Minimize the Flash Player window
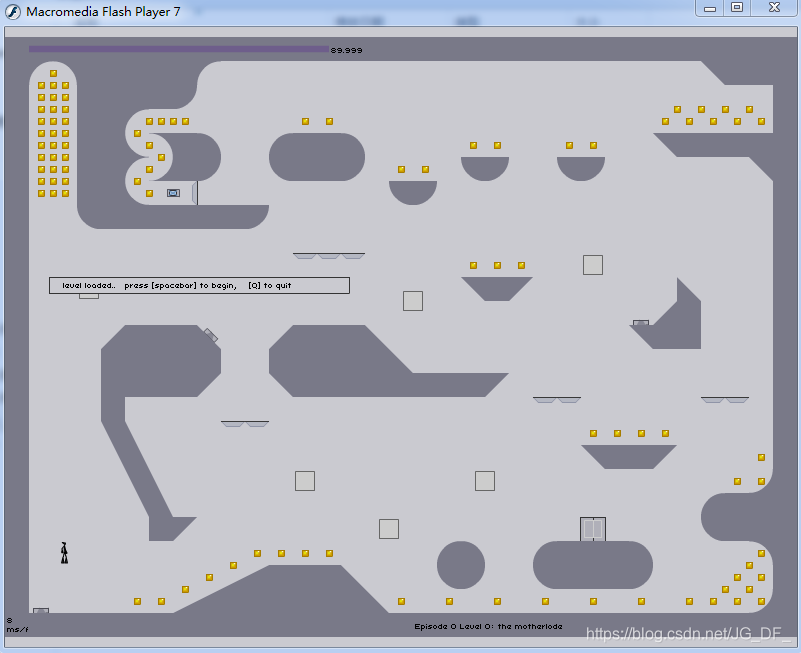The height and width of the screenshot is (653, 801). pos(710,8)
